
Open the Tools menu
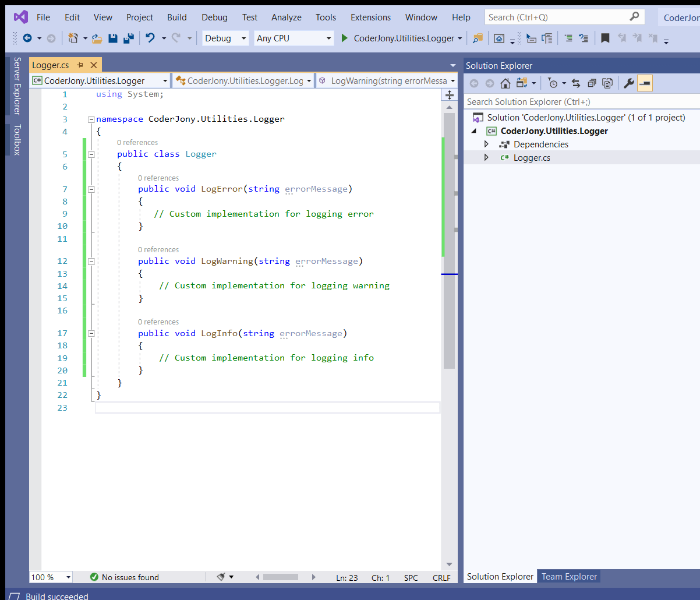pos(326,17)
